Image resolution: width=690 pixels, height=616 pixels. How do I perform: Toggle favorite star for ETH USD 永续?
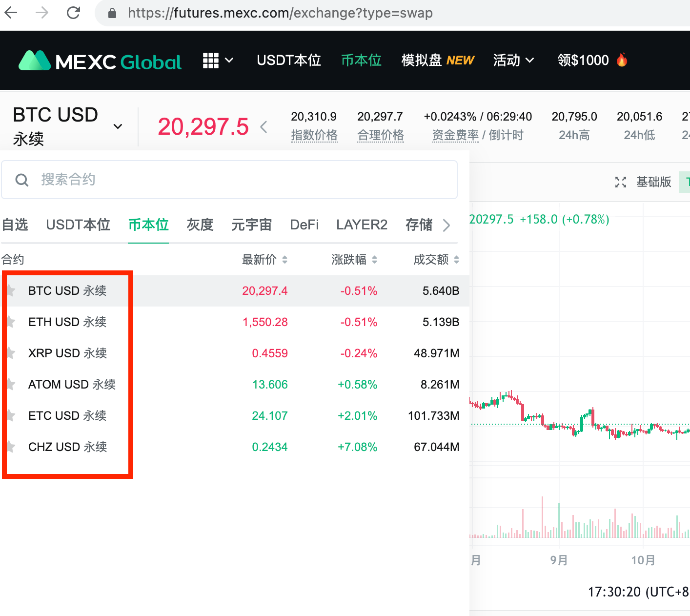coord(11,322)
